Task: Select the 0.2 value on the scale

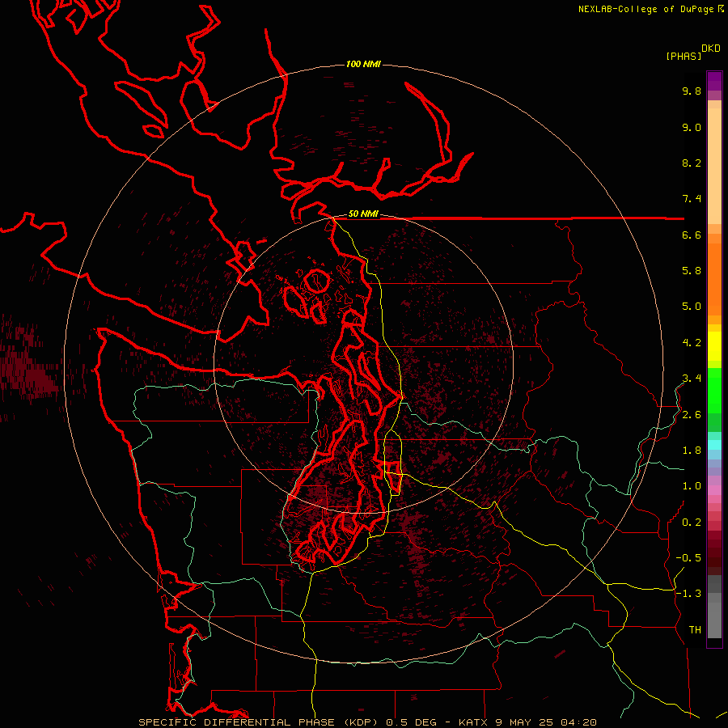Action: coord(692,523)
